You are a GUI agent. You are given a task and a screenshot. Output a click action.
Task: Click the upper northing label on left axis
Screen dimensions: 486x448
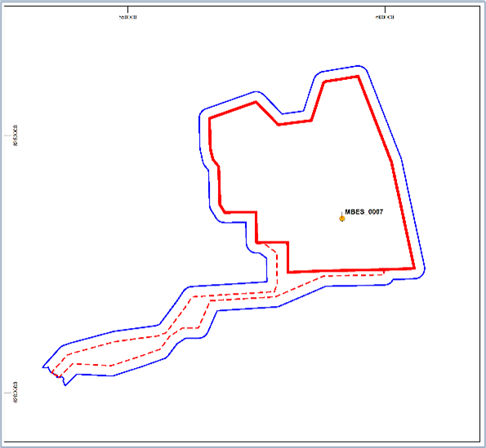coord(16,135)
